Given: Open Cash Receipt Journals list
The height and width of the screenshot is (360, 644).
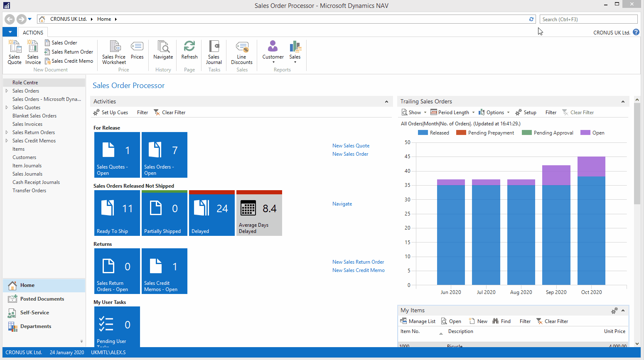Looking at the screenshot, I should (x=36, y=182).
